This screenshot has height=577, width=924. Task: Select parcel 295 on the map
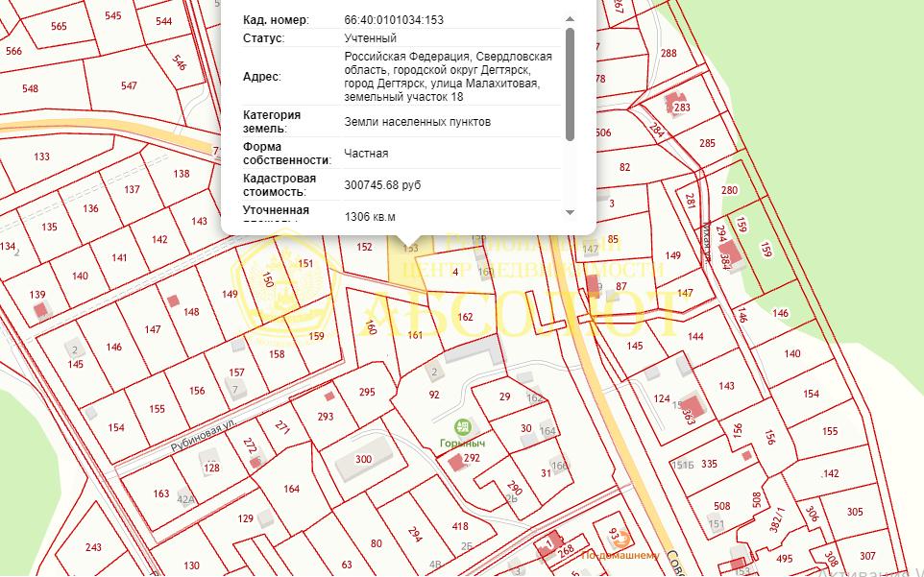[x=367, y=392]
